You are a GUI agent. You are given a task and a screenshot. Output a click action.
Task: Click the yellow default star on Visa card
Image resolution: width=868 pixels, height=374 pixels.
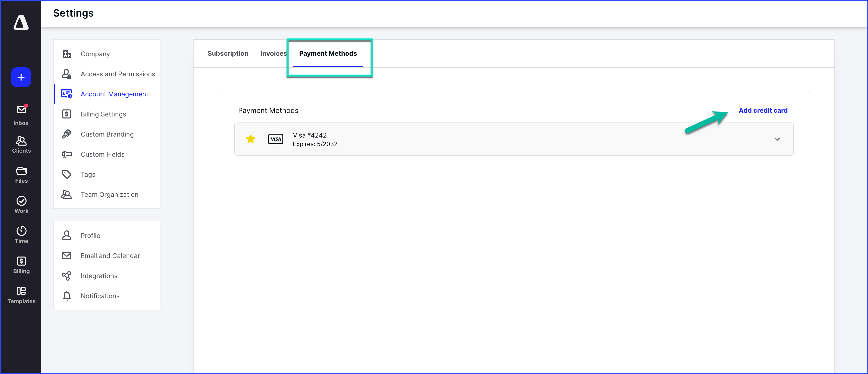(x=250, y=139)
